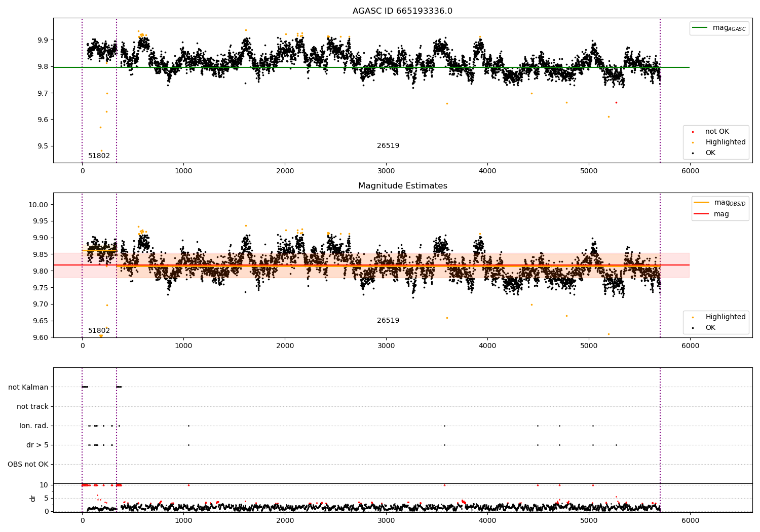This screenshot has height=532, width=760.
Task: Click the '26519' annotation in the middle plot
Action: point(388,321)
